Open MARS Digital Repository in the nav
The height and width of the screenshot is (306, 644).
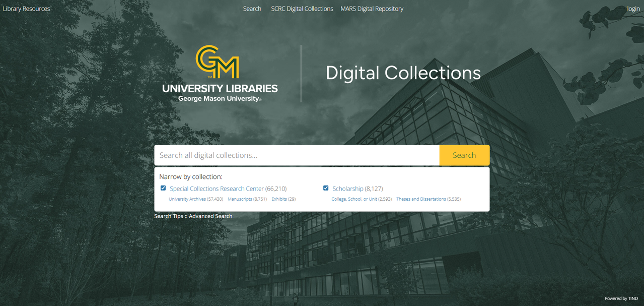(x=372, y=9)
